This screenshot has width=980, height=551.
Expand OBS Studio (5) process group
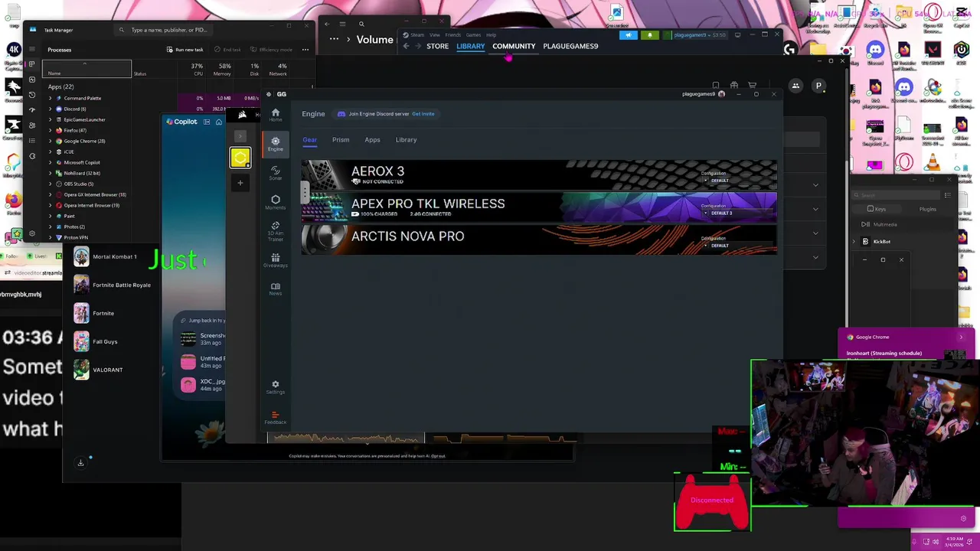51,184
